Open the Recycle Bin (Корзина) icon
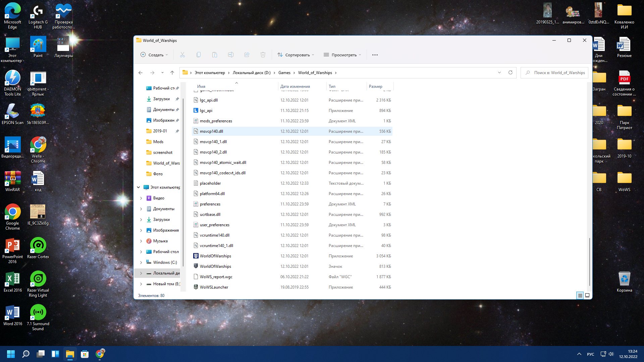The width and height of the screenshot is (644, 362). (x=624, y=282)
